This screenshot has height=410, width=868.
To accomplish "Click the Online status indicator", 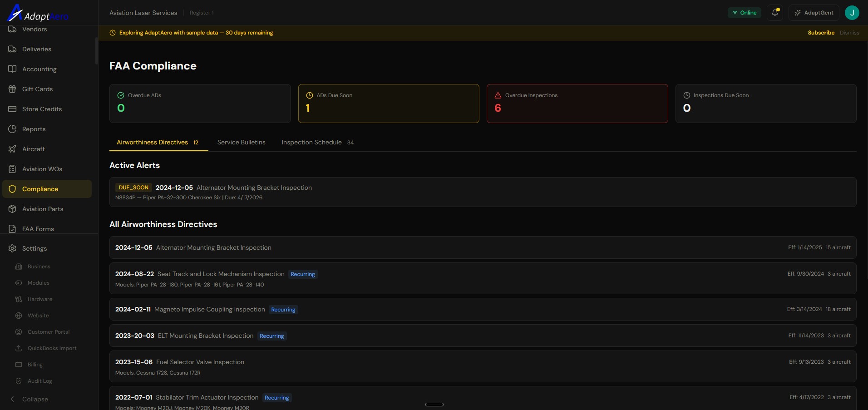I will click(744, 13).
